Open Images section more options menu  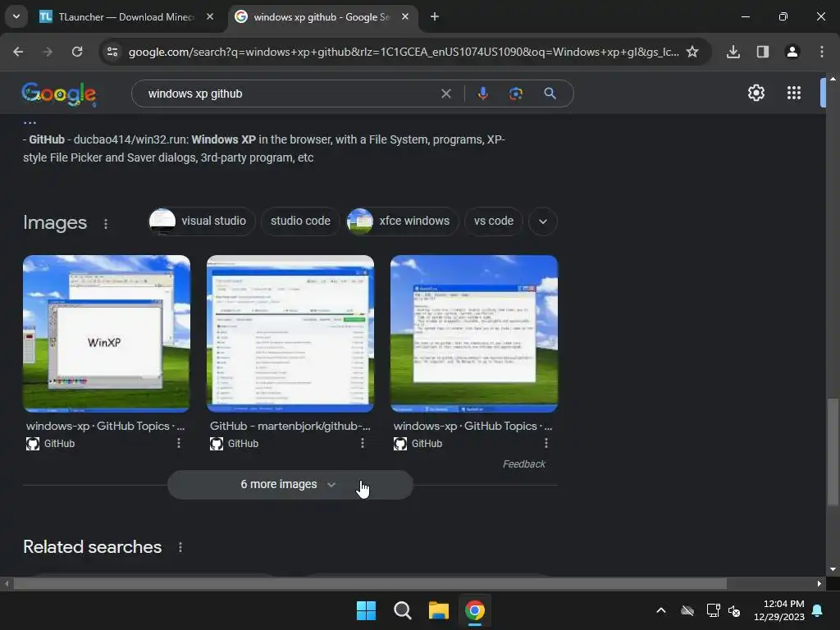coord(106,224)
